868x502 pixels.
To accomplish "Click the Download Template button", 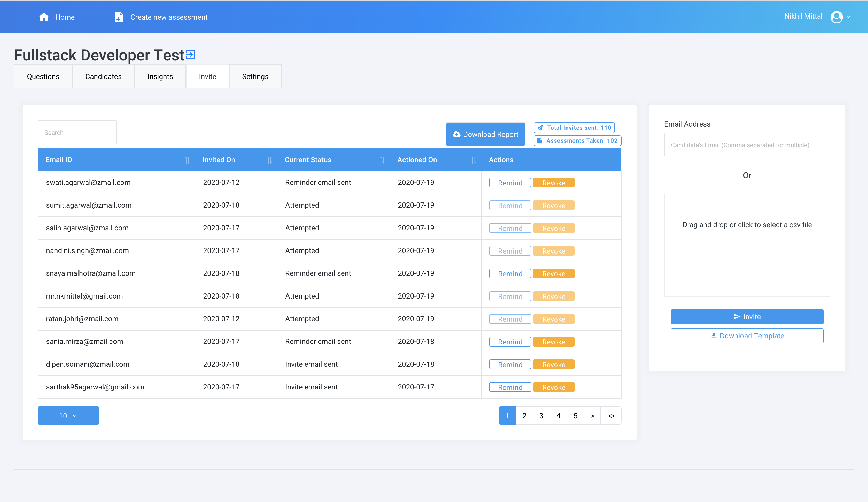I will pos(747,336).
